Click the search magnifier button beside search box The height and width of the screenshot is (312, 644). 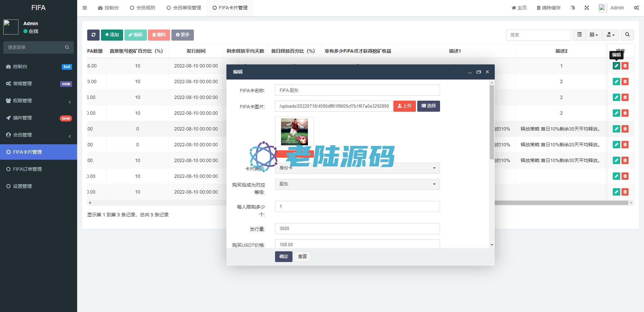point(627,35)
